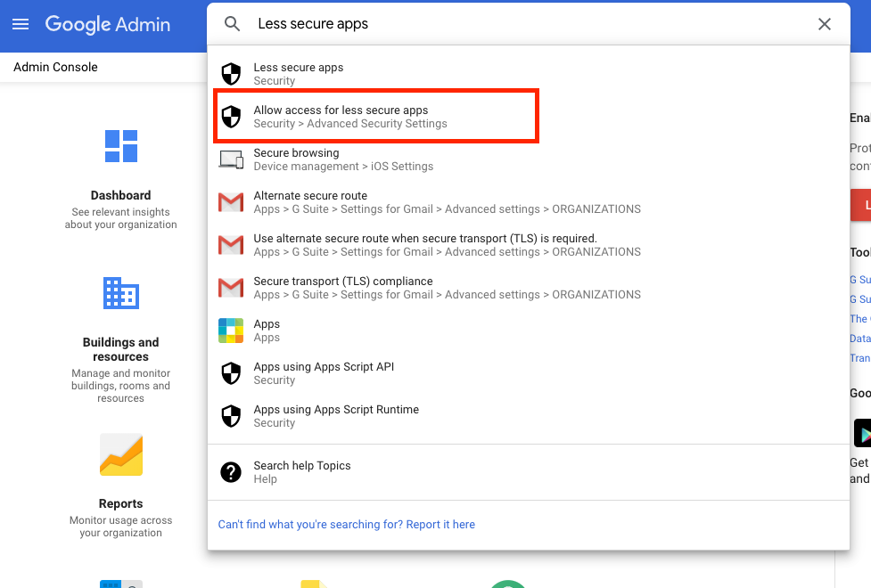The height and width of the screenshot is (588, 871).
Task: Click help question mark icon
Action: click(x=231, y=472)
